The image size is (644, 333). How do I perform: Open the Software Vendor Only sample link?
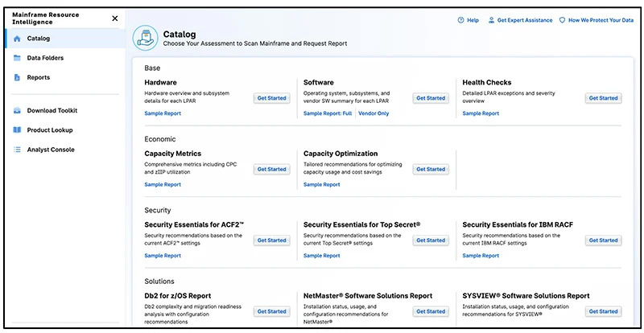pyautogui.click(x=374, y=113)
